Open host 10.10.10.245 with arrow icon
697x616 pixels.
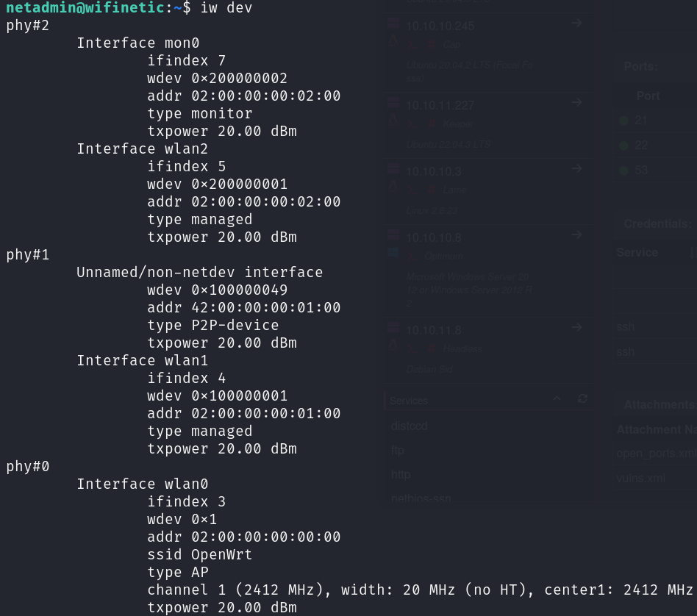[x=576, y=23]
